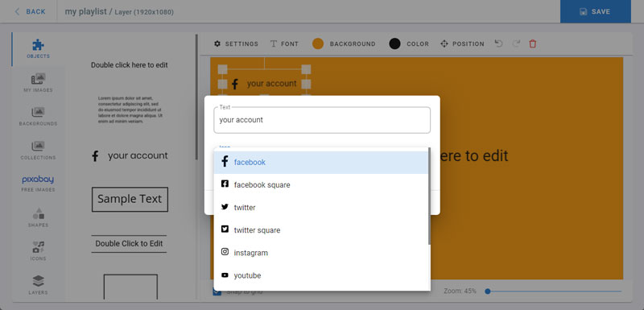Pick instagram from the icon list
This screenshot has height=310, width=644.
[320, 253]
